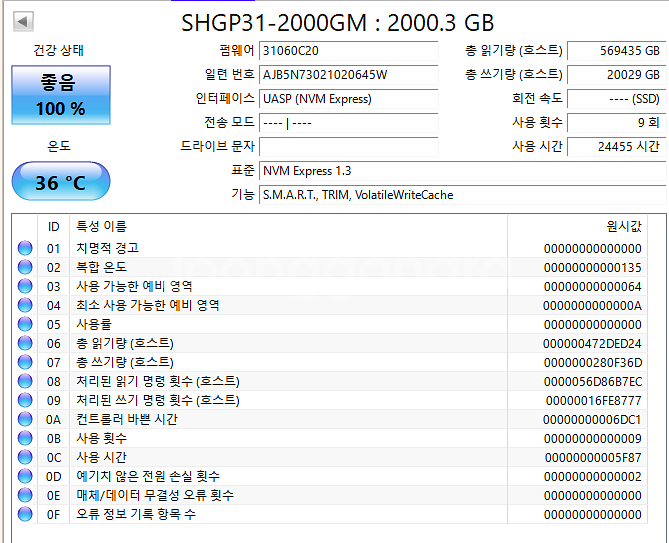Select the 컨트롤러 바쁜 시간 row
Image resolution: width=669 pixels, height=543 pixels.
[x=330, y=419]
